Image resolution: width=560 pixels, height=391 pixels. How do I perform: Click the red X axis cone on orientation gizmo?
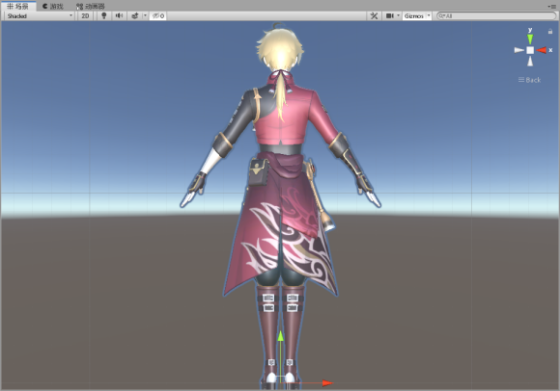541,50
